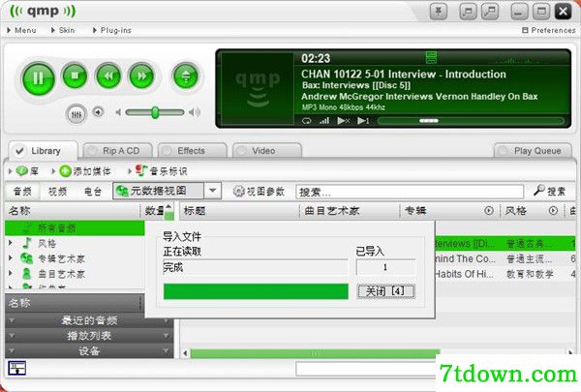Screen dimensions: 581x392
Task: Click the green eject/open file button
Action: [186, 76]
